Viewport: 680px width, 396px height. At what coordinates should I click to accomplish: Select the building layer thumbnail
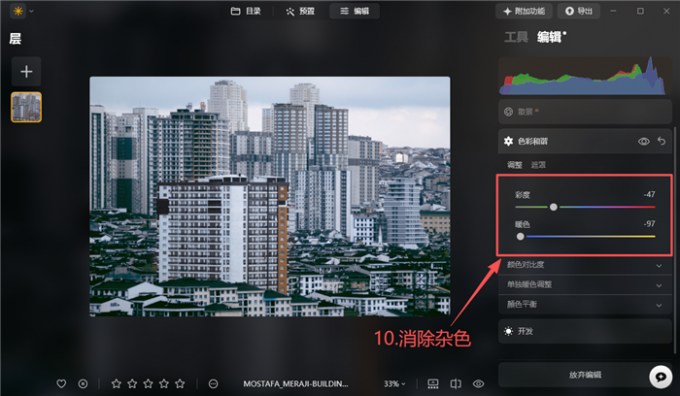click(x=26, y=107)
